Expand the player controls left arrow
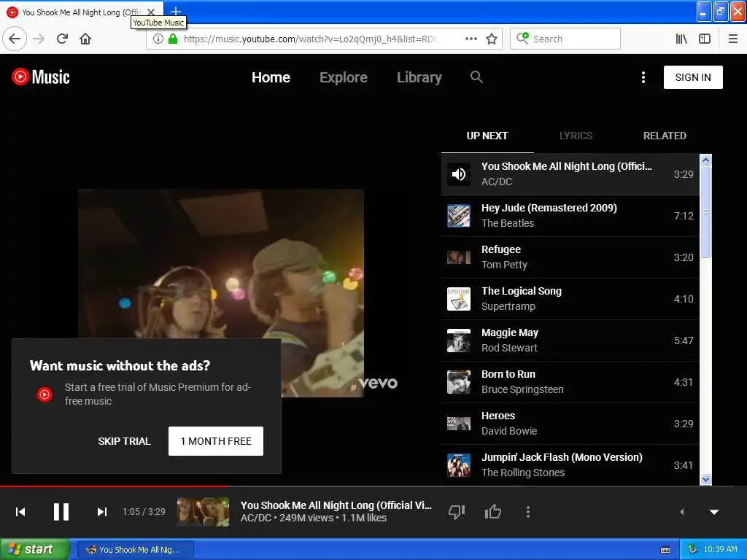The image size is (747, 560). [682, 512]
